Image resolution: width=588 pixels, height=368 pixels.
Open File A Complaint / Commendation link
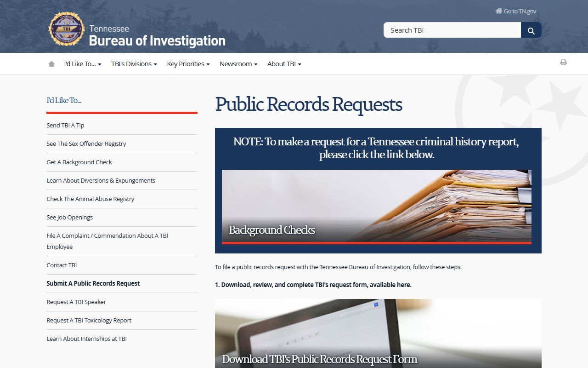click(107, 241)
